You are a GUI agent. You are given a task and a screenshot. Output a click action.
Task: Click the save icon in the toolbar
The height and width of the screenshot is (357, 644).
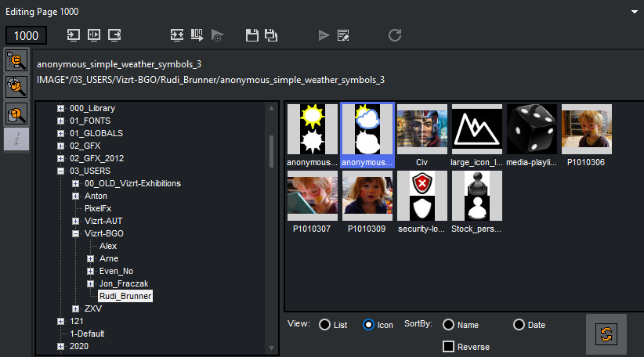pos(251,35)
